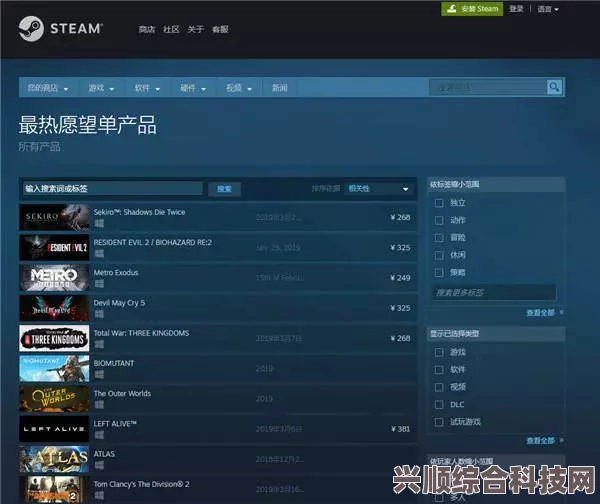Expand the 软件 store menu

[147, 88]
